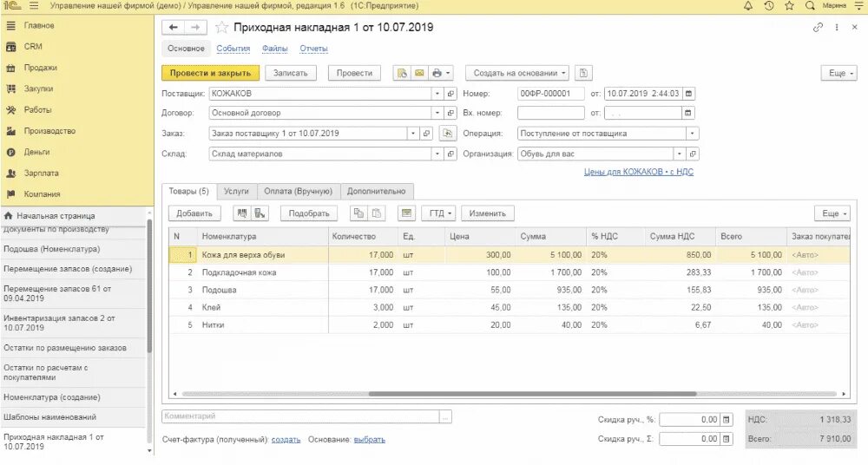This screenshot has width=868, height=465.
Task: Click the barcode search icon in table toolbar
Action: point(242,213)
